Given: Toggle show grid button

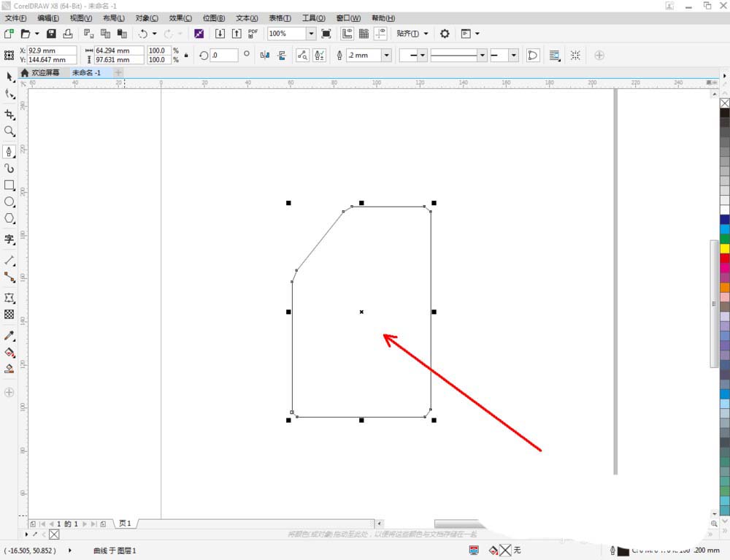Looking at the screenshot, I should pos(364,34).
